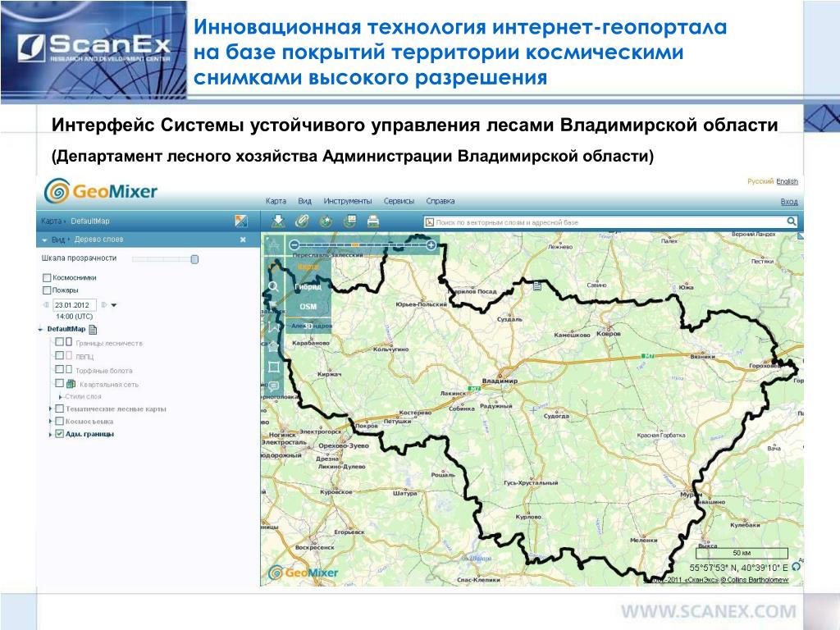Click the orange zoom level marker
The image size is (840, 630).
[354, 244]
